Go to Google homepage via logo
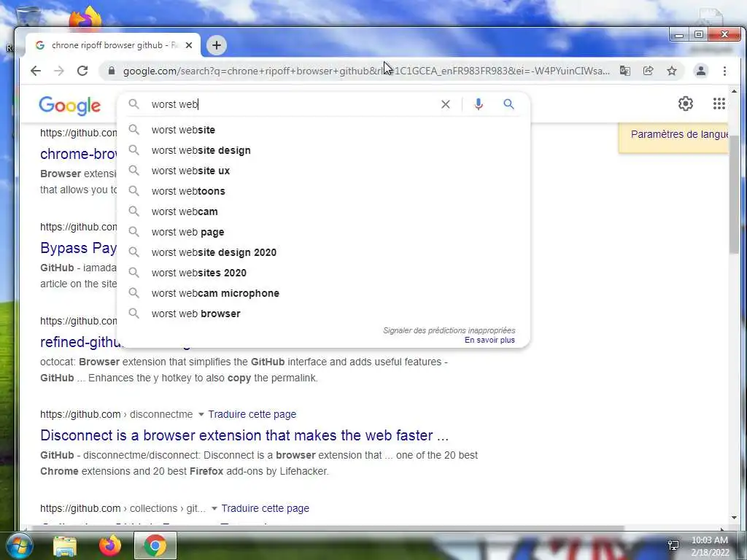This screenshot has width=747, height=560. tap(69, 105)
